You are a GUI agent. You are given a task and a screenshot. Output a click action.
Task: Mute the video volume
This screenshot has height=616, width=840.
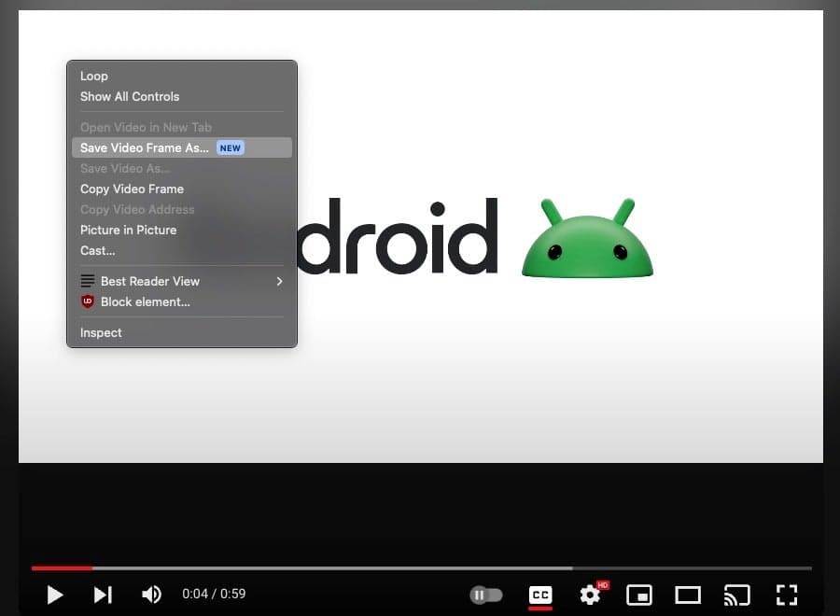pos(150,595)
